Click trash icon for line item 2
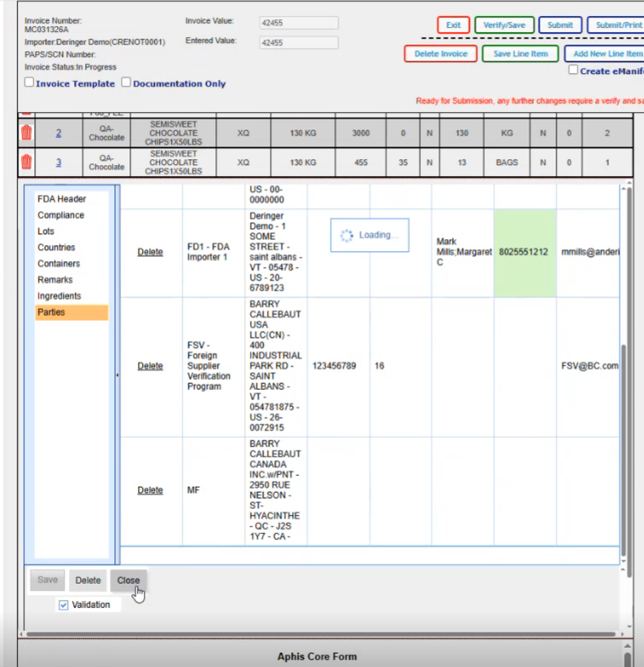The height and width of the screenshot is (667, 644). (x=26, y=133)
